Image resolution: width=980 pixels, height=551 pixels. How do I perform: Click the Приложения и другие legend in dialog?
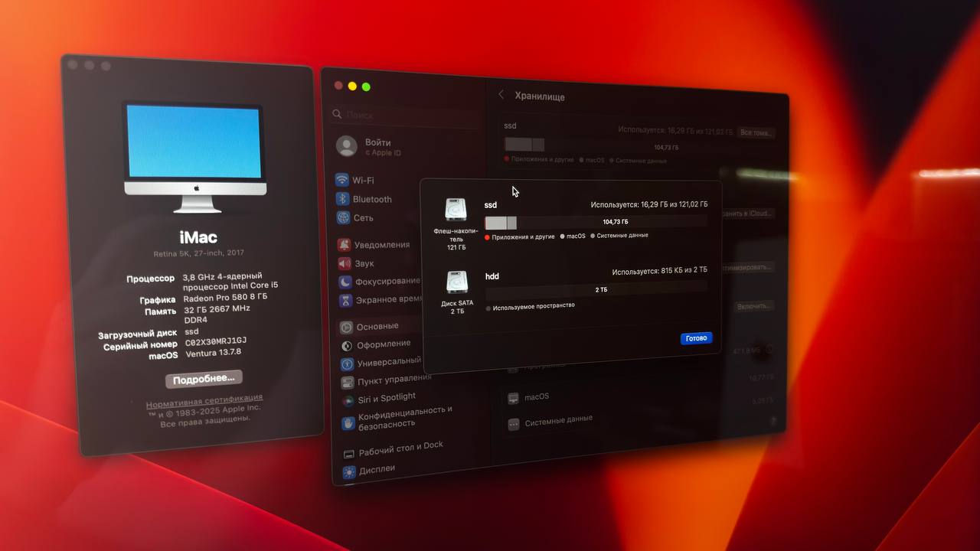519,237
